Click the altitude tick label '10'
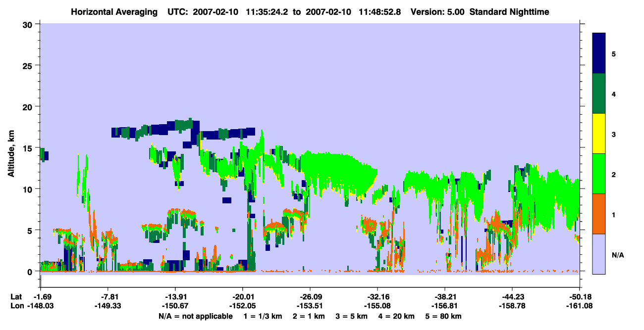644x330 pixels. point(28,189)
